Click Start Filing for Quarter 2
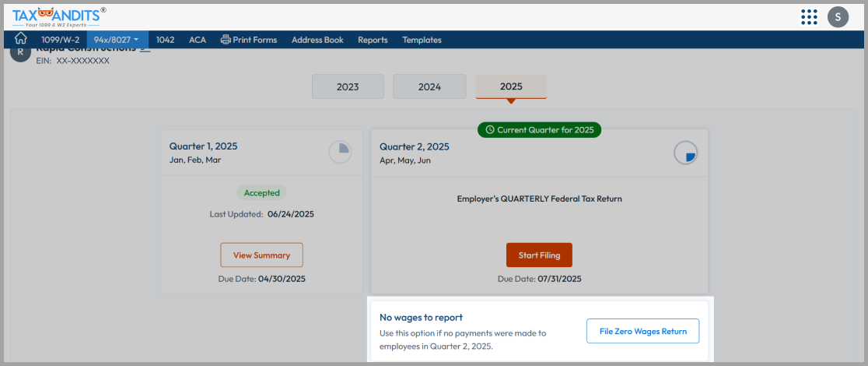 pos(539,255)
